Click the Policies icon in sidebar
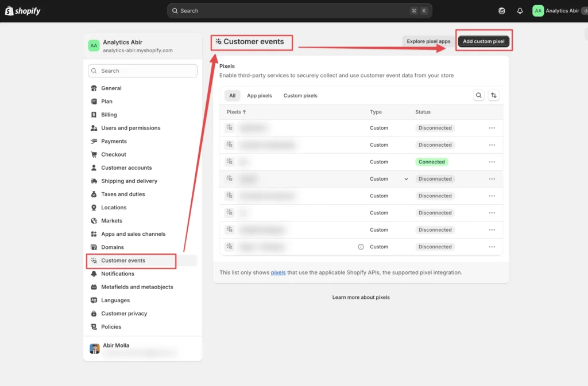This screenshot has width=588, height=386. [94, 327]
